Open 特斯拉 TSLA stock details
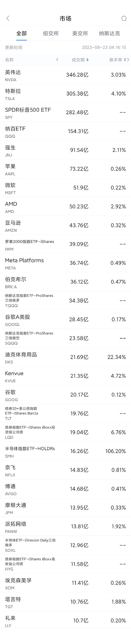The width and height of the screenshot is (131, 644). [65, 93]
